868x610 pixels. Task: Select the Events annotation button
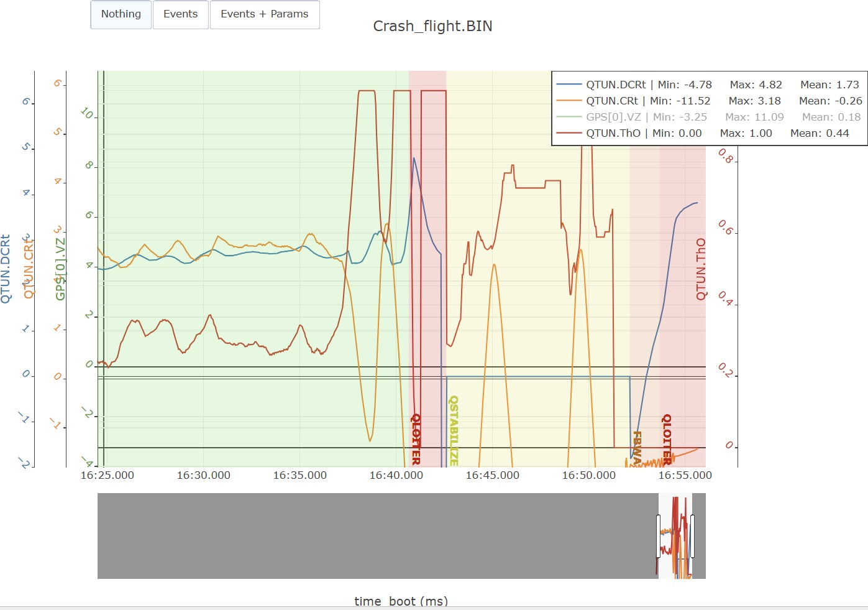pyautogui.click(x=181, y=14)
